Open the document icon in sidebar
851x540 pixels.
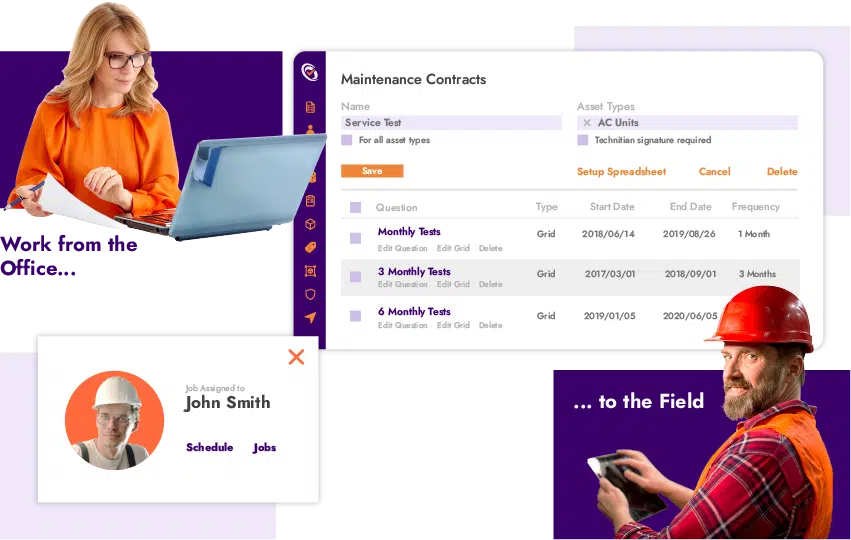point(310,107)
